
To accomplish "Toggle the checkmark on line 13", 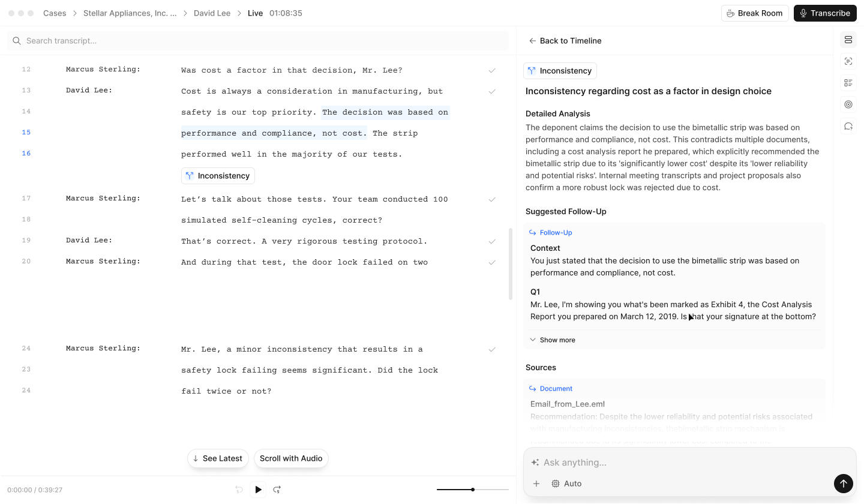I will click(x=492, y=91).
